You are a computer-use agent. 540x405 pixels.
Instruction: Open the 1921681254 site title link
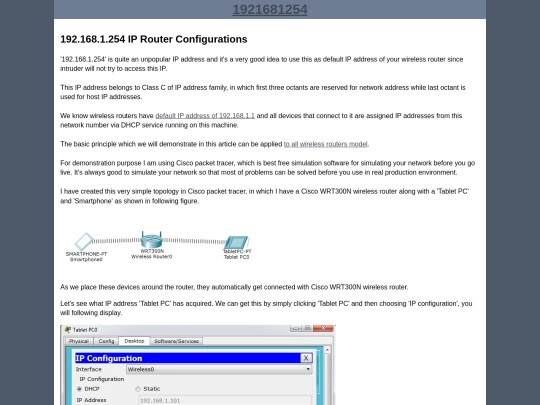point(270,9)
